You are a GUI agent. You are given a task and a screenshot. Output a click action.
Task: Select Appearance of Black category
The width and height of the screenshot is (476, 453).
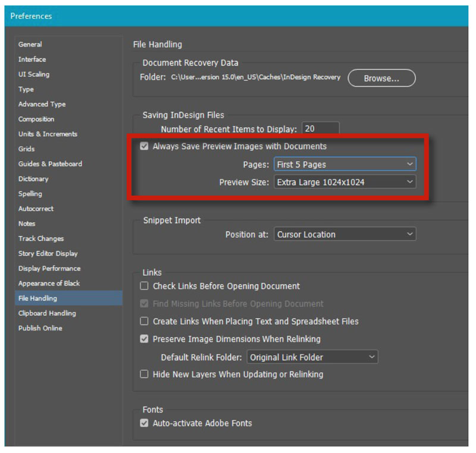tap(49, 283)
